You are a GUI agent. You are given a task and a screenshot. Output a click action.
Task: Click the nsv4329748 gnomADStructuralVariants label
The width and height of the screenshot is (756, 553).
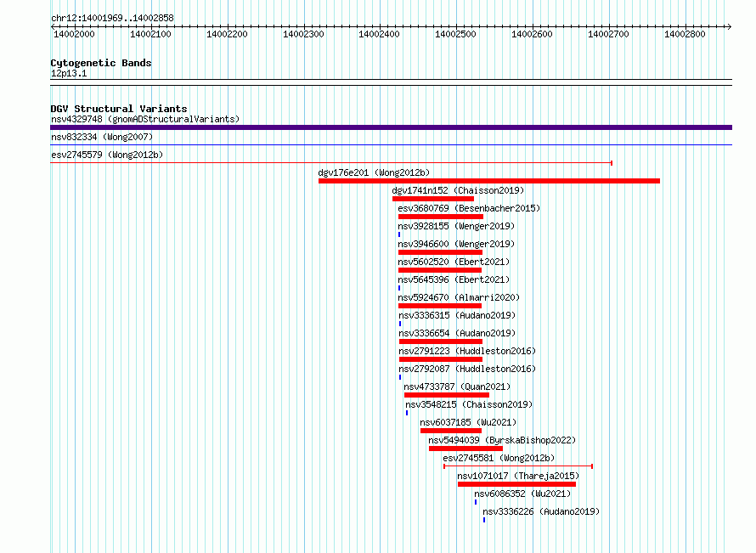[145, 119]
